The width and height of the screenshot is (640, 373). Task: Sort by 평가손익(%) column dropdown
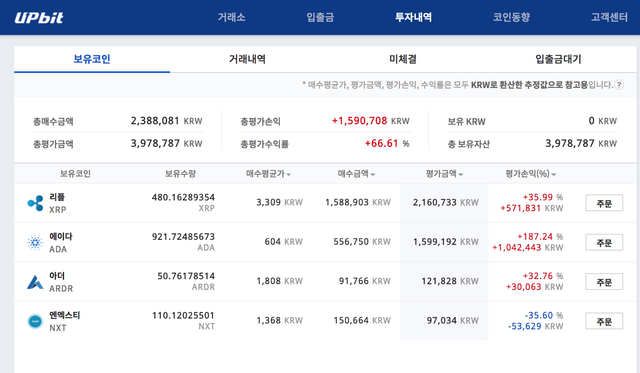(531, 174)
